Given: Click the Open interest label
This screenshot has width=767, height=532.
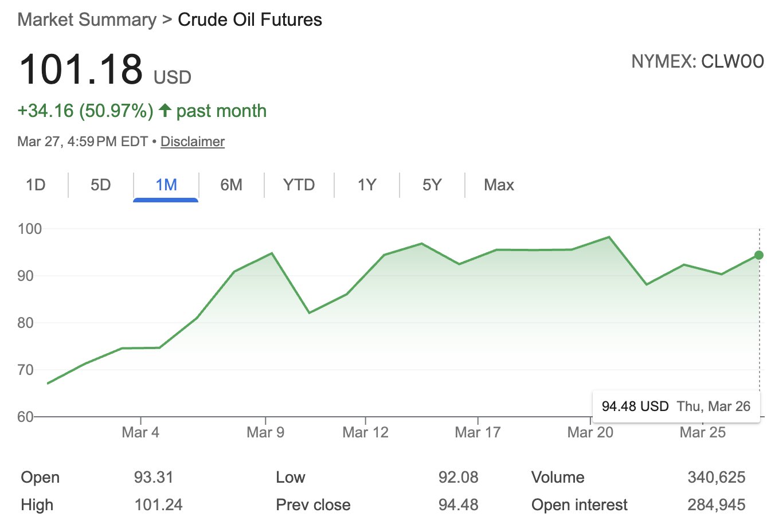Looking at the screenshot, I should tap(580, 504).
